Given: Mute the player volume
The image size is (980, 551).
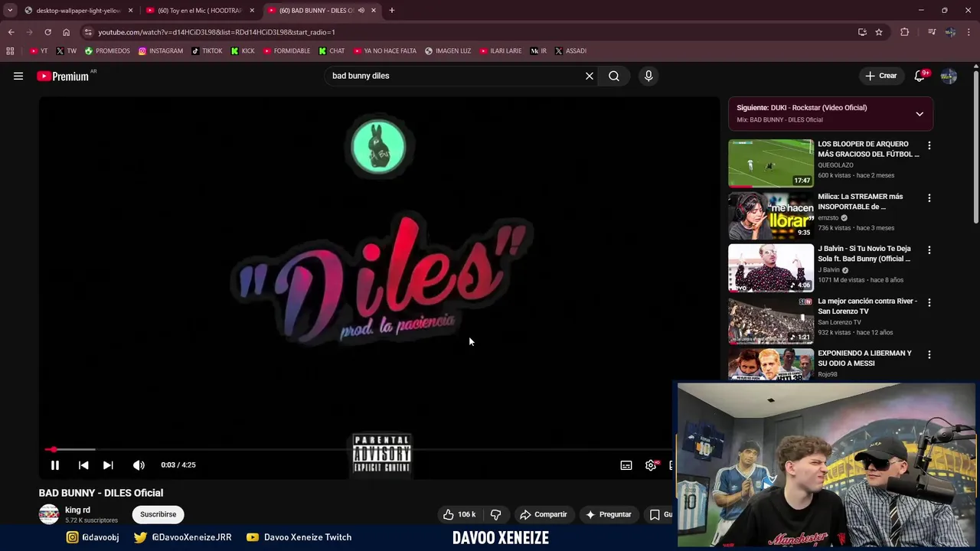Looking at the screenshot, I should 139,465.
